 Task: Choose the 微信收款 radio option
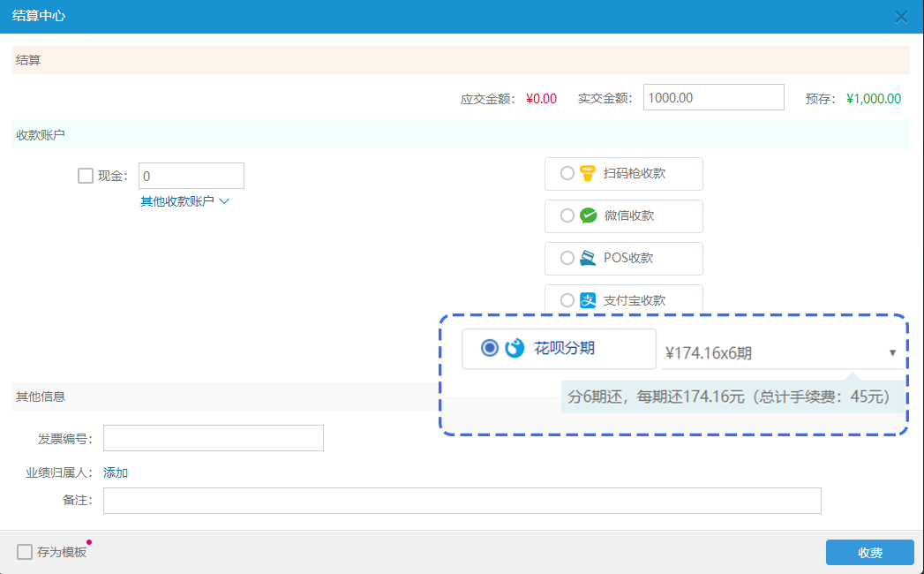pyautogui.click(x=567, y=216)
